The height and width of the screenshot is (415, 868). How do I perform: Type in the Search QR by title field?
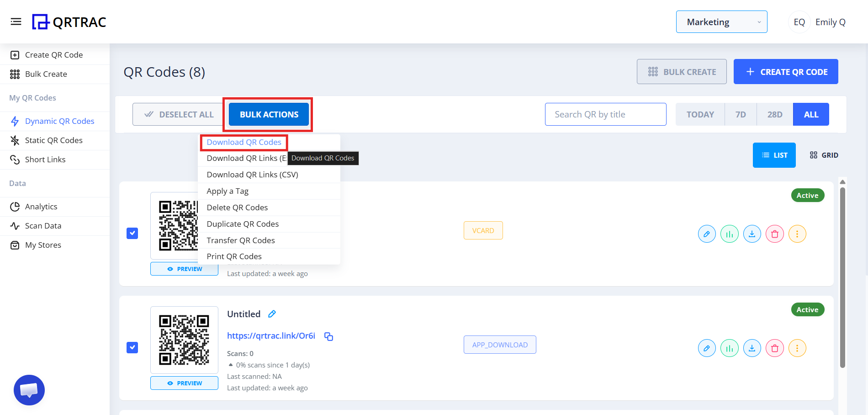(x=605, y=114)
